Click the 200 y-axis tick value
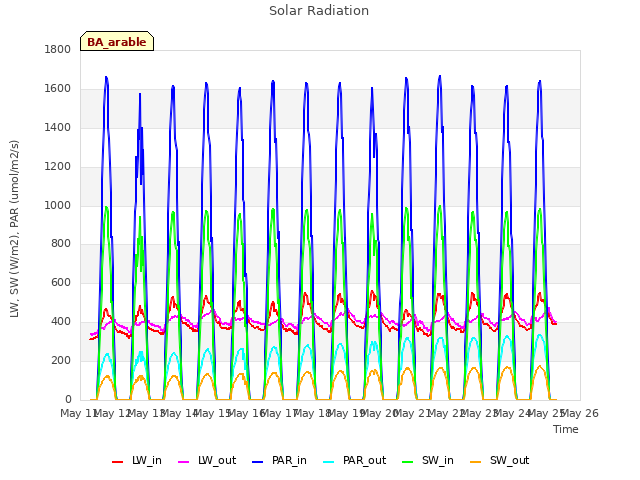This screenshot has width=640, height=480. (61, 360)
